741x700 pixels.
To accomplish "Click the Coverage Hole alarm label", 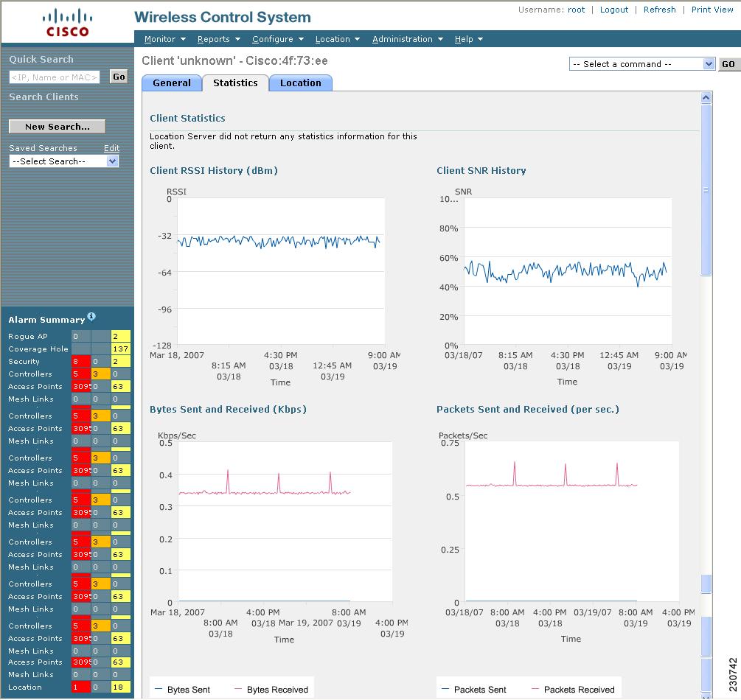I will pos(38,349).
